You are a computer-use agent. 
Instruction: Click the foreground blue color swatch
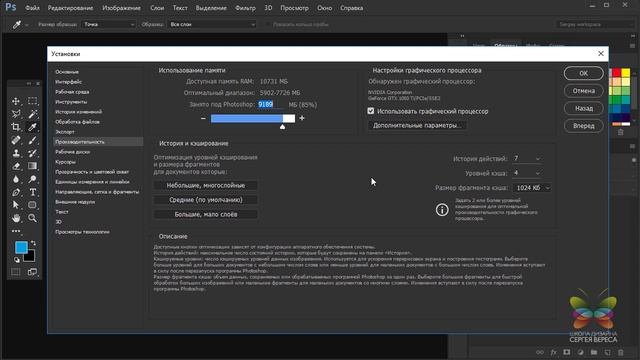pos(21,247)
